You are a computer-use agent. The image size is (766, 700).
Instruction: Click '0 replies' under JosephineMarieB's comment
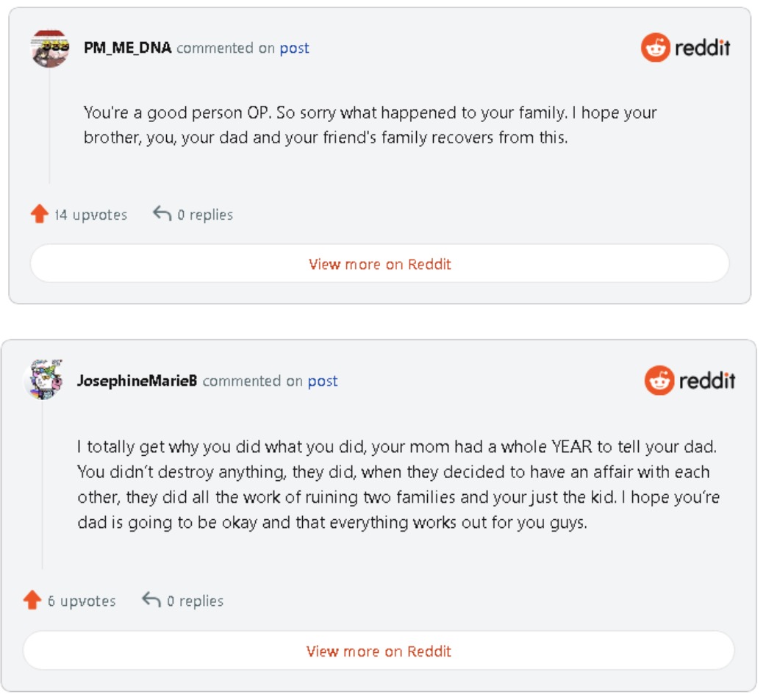pyautogui.click(x=195, y=601)
